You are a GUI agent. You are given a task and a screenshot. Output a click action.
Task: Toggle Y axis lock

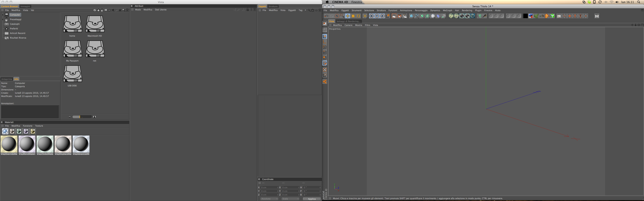(377, 16)
